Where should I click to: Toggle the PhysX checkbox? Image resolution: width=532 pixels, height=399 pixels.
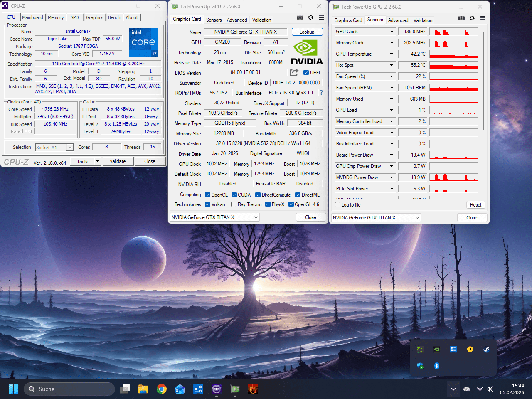pos(268,204)
